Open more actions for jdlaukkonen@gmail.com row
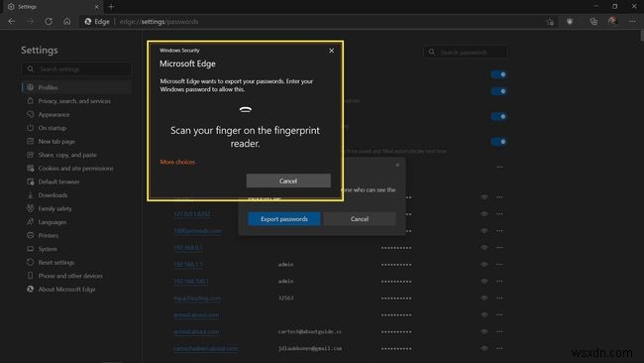The image size is (644, 363). point(499,348)
